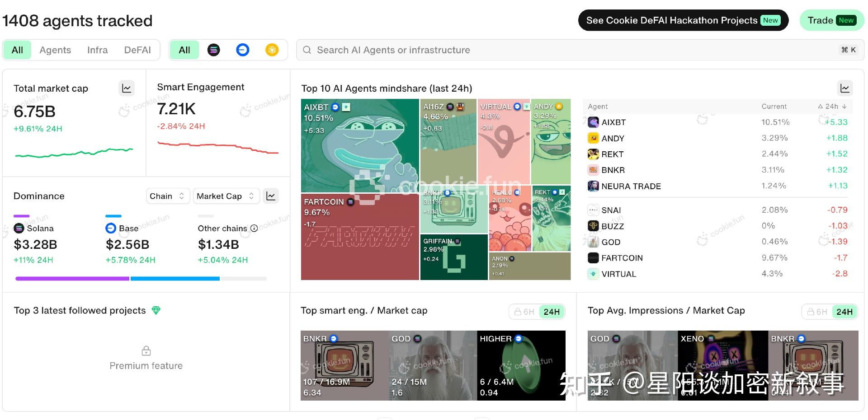Viewport: 868px width, 420px height.
Task: Open mindshare chart view icon
Action: pyautogui.click(x=844, y=88)
